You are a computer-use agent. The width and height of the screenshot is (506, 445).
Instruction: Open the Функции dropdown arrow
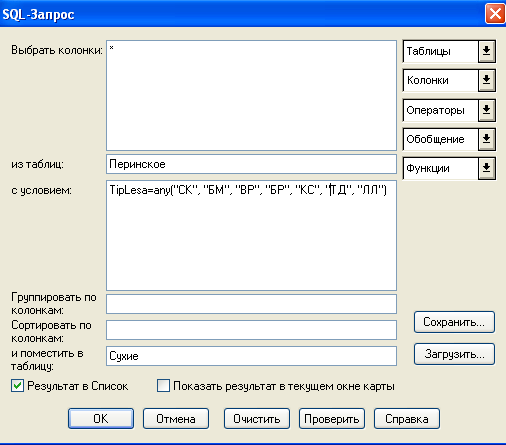[x=486, y=168]
